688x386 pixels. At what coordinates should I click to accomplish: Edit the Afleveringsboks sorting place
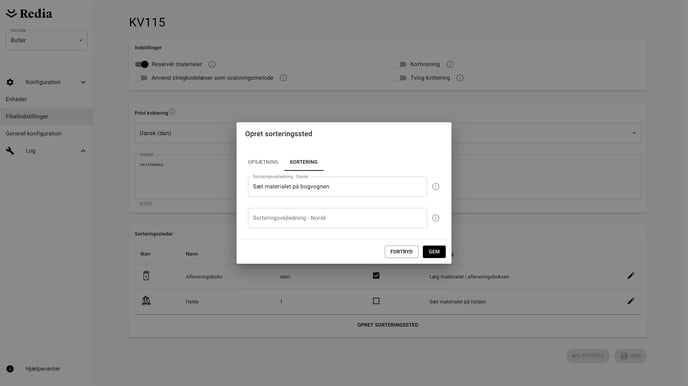(x=631, y=276)
